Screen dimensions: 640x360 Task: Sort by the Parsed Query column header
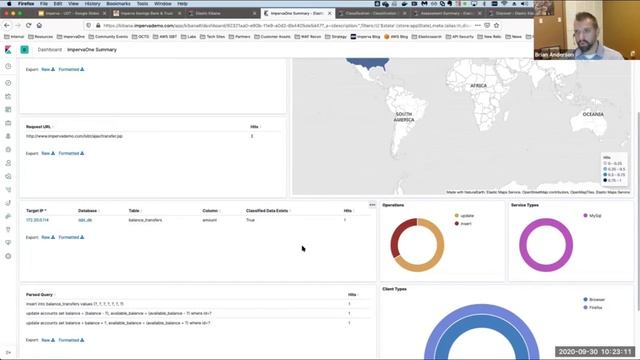tap(40, 295)
